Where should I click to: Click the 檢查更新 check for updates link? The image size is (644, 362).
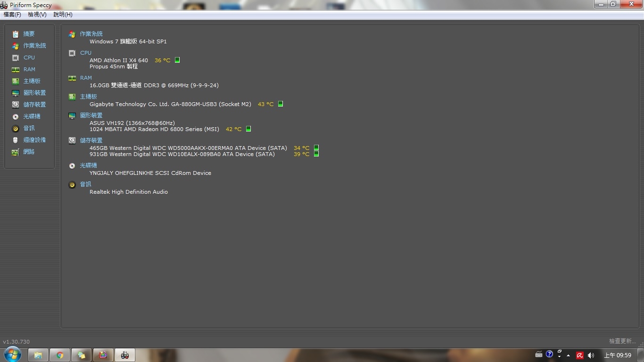point(622,341)
